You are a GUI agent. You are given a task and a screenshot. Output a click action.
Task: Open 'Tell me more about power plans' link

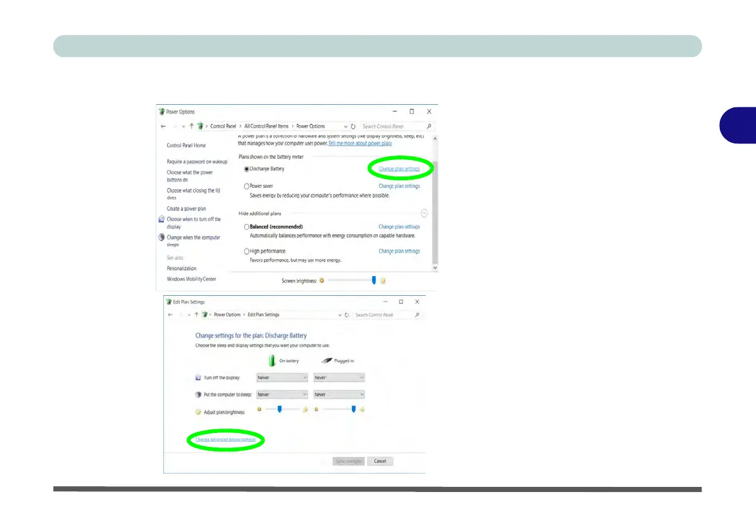[360, 143]
